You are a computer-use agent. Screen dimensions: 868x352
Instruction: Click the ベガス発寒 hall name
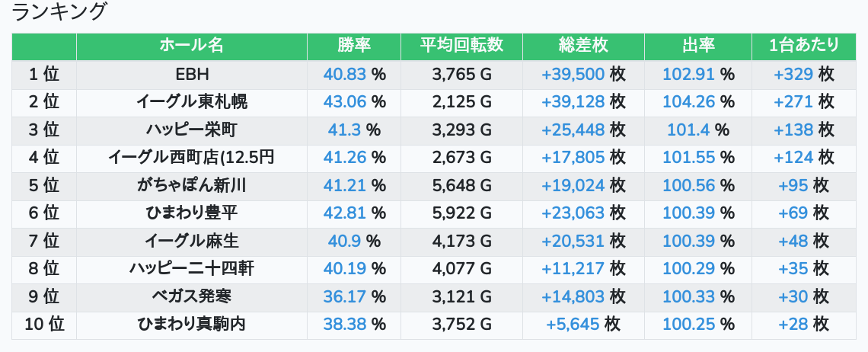tap(191, 296)
